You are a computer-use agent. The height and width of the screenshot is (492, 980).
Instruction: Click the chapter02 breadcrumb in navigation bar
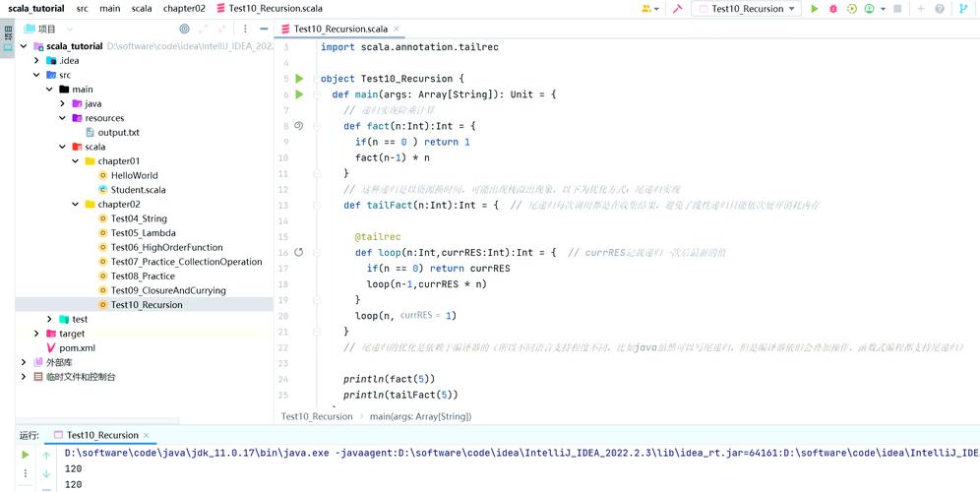184,9
